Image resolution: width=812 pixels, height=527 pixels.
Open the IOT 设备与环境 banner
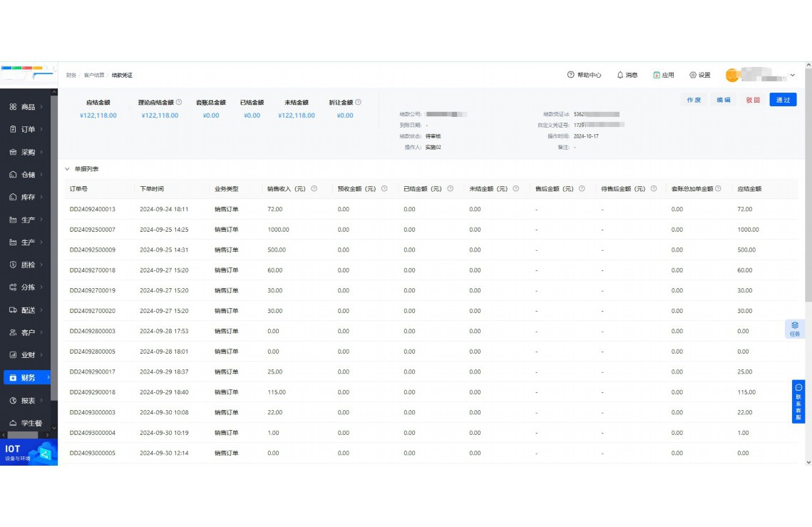coord(29,452)
